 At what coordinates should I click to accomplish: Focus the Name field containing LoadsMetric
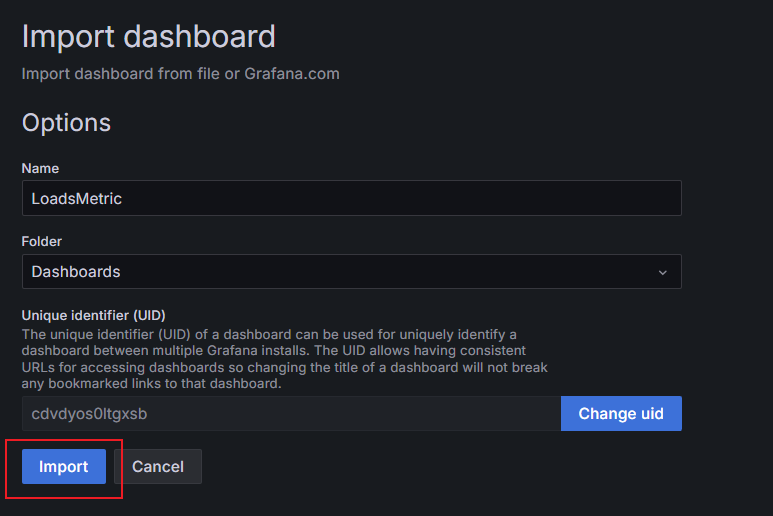tap(351, 198)
